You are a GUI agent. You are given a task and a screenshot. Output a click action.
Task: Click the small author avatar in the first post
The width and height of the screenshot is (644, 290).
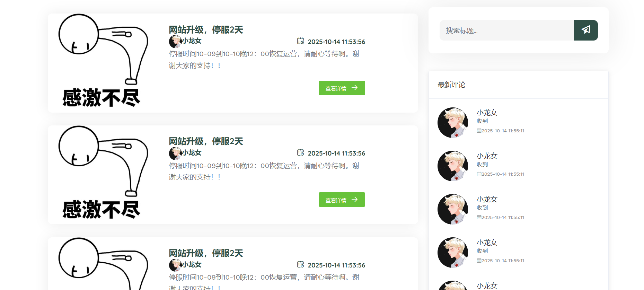pyautogui.click(x=175, y=42)
